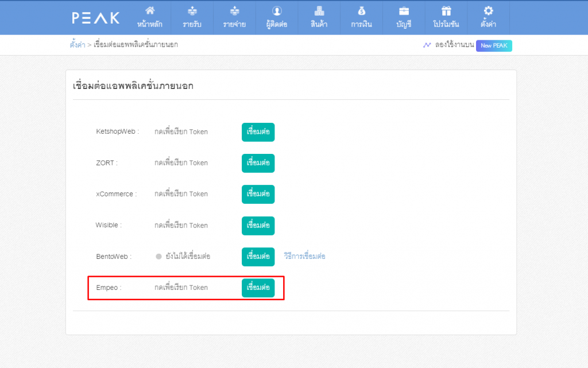Click the grey status dot for BentoWeb
The height and width of the screenshot is (368, 588).
[158, 257]
